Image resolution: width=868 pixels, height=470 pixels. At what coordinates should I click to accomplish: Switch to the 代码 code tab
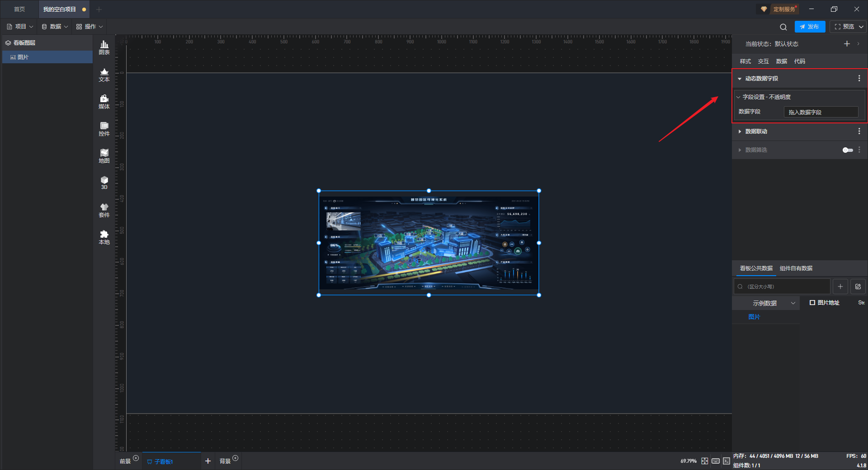pos(799,61)
